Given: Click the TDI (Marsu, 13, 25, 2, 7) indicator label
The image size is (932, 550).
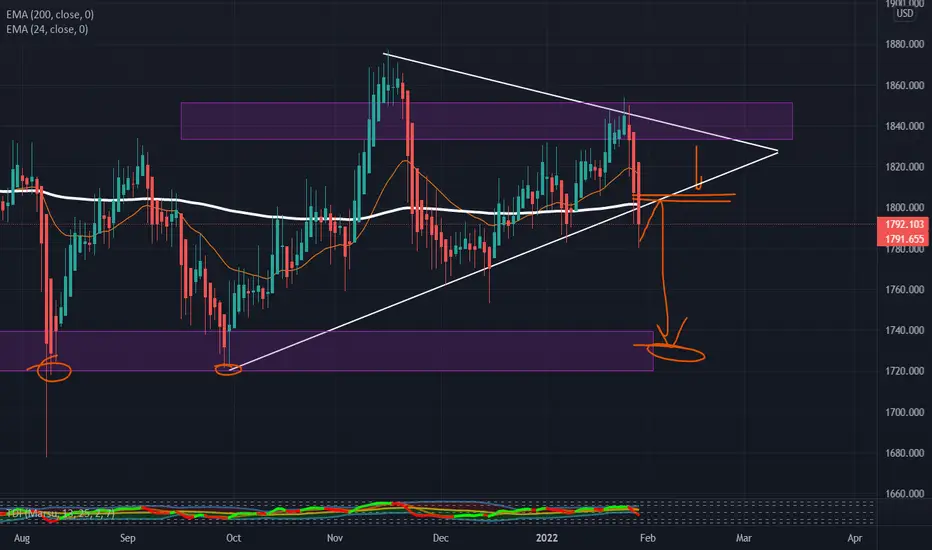Looking at the screenshot, I should (x=60, y=513).
